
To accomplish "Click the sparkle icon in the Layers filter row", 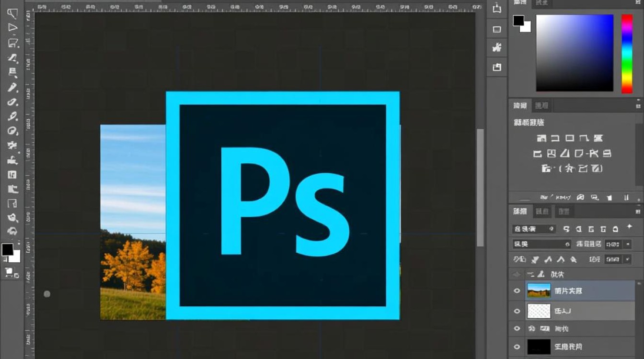I will pyautogui.click(x=630, y=227).
